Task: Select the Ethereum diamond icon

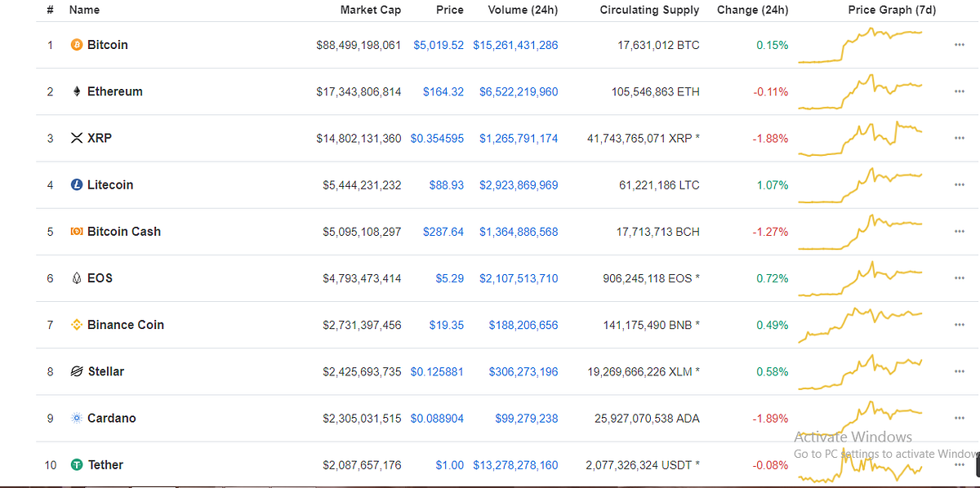Action: click(x=76, y=91)
